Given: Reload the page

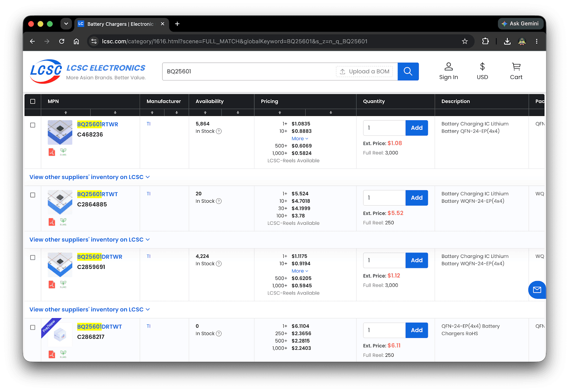Looking at the screenshot, I should pyautogui.click(x=62, y=41).
